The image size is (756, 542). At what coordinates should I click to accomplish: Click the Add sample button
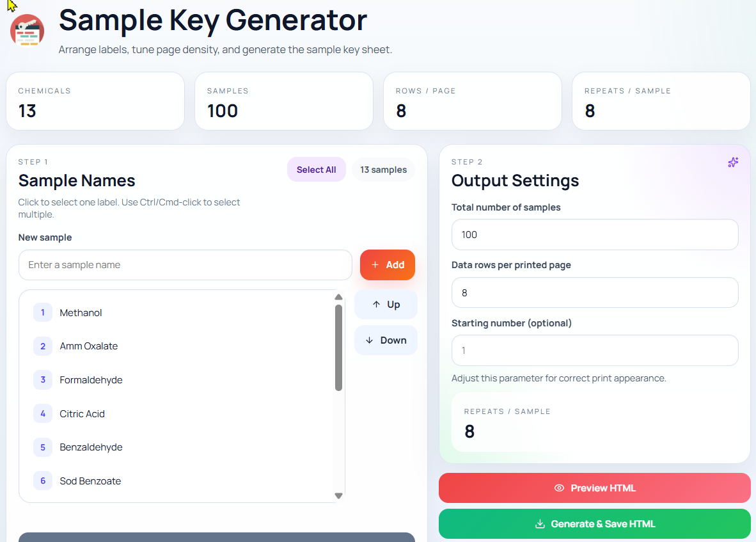coord(387,265)
